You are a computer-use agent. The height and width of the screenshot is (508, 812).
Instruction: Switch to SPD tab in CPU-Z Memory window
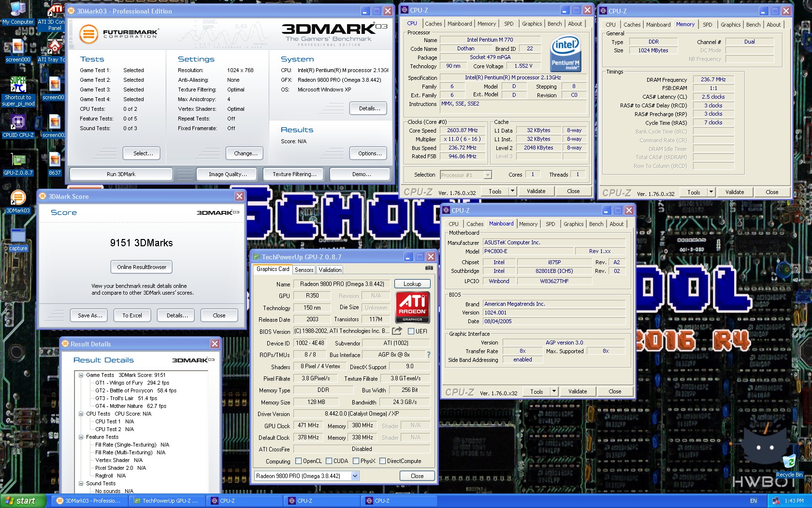pyautogui.click(x=707, y=25)
